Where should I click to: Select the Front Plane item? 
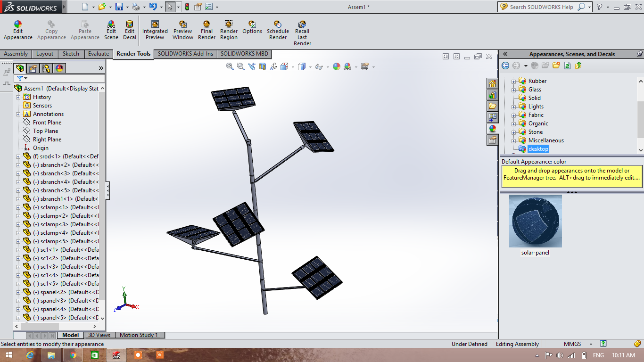(x=47, y=123)
